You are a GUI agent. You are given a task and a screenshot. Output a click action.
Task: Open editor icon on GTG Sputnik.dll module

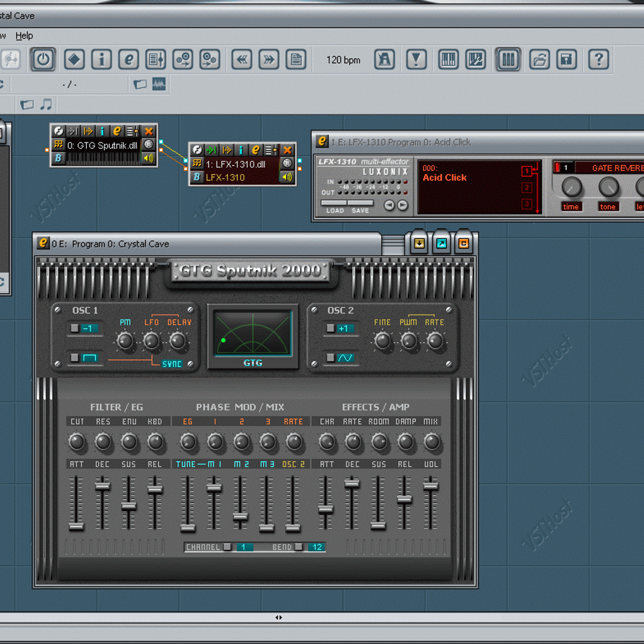point(117,131)
